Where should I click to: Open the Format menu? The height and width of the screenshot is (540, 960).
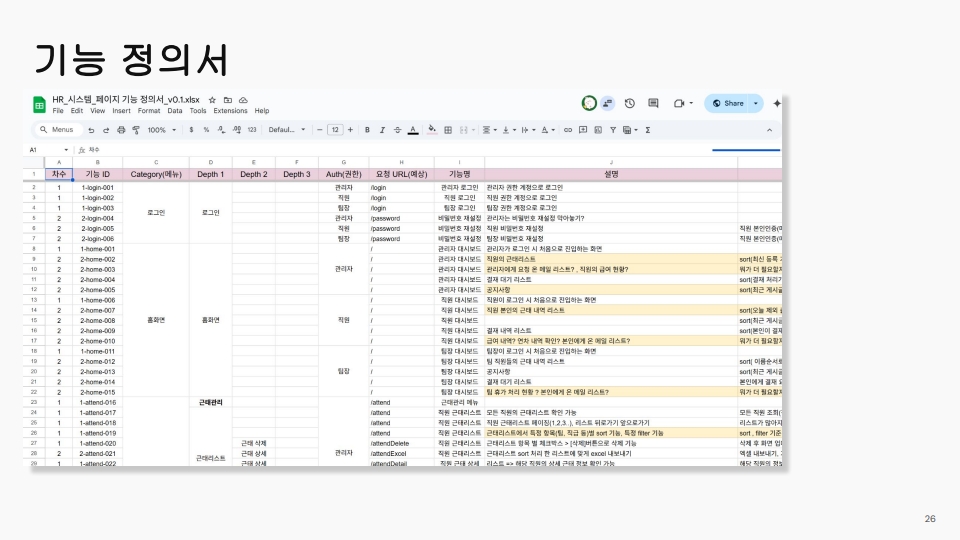(149, 111)
